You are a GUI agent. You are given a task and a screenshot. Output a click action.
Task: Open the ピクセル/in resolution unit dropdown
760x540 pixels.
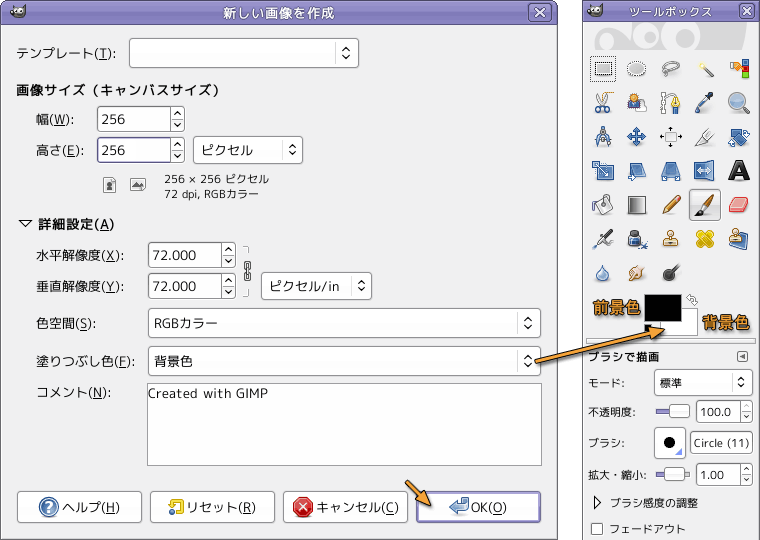(x=316, y=286)
